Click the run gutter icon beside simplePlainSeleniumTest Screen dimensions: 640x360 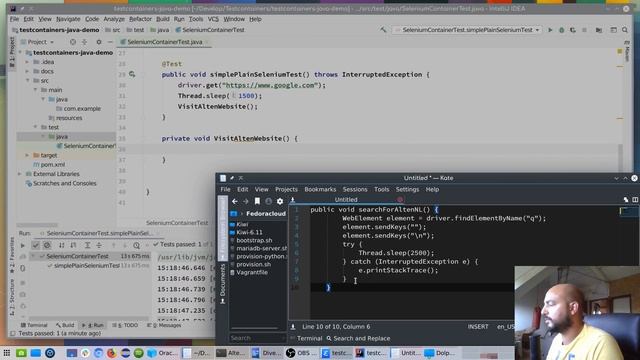click(132, 74)
